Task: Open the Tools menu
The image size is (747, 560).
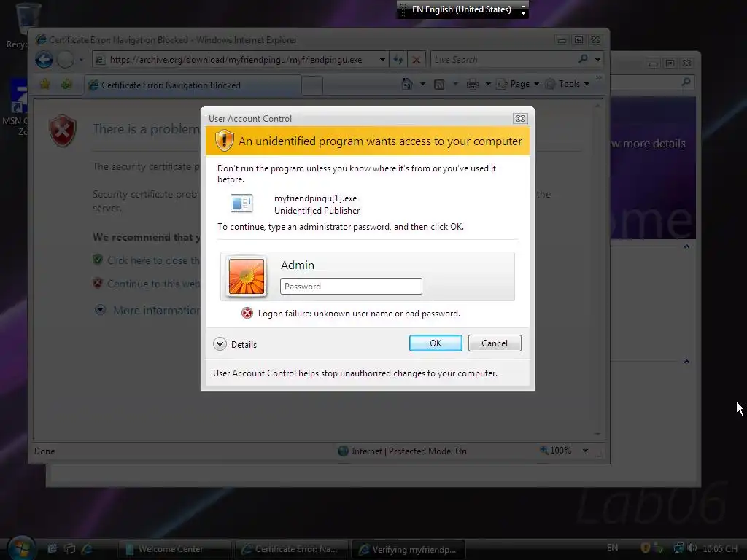Action: point(568,84)
